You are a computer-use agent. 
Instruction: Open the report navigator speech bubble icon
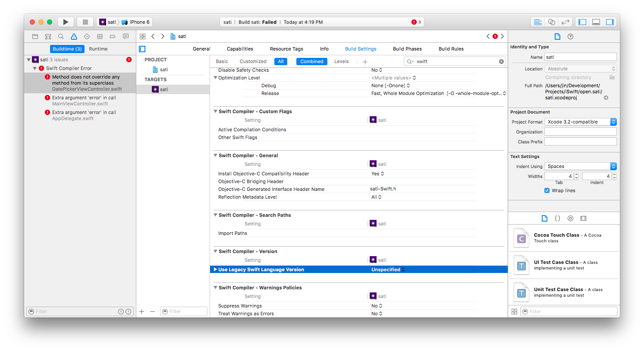point(126,36)
